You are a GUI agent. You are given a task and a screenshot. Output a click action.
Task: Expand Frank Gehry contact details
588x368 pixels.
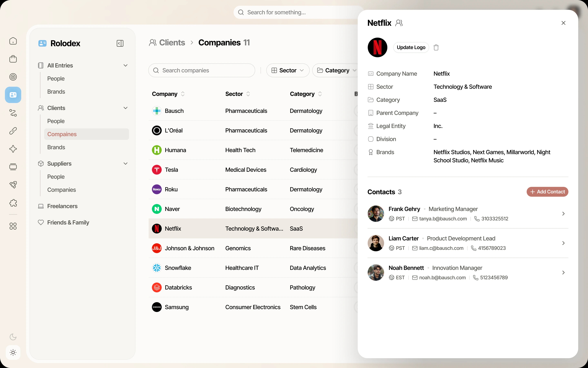pos(563,214)
